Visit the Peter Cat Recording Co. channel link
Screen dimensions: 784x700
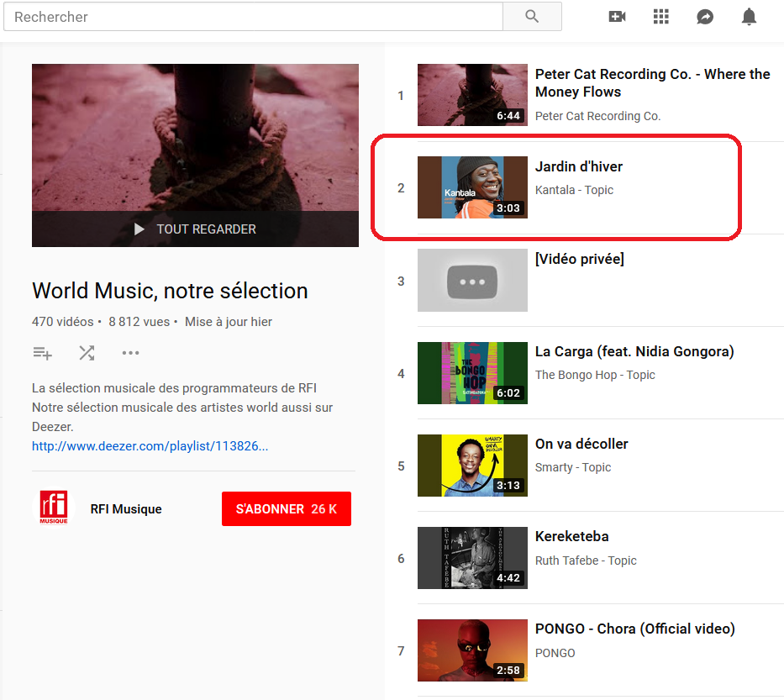pyautogui.click(x=598, y=116)
